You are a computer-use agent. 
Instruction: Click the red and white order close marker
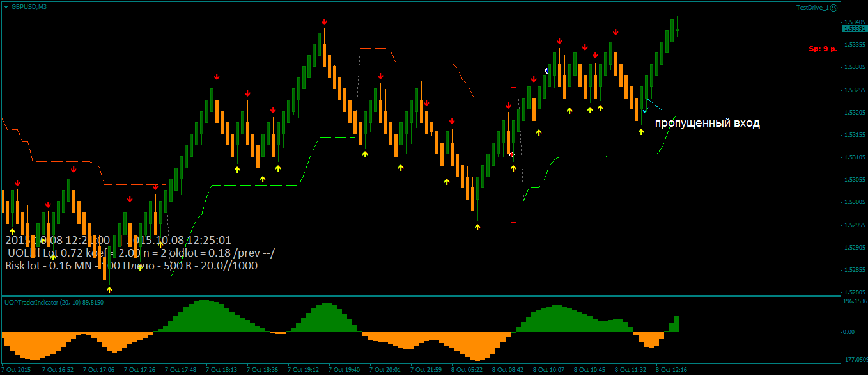511,154
